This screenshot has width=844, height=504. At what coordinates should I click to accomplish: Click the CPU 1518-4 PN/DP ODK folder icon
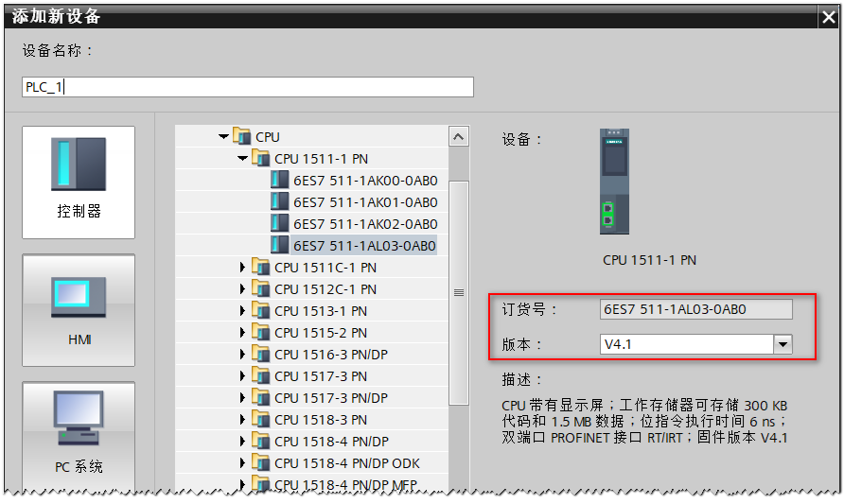261,462
